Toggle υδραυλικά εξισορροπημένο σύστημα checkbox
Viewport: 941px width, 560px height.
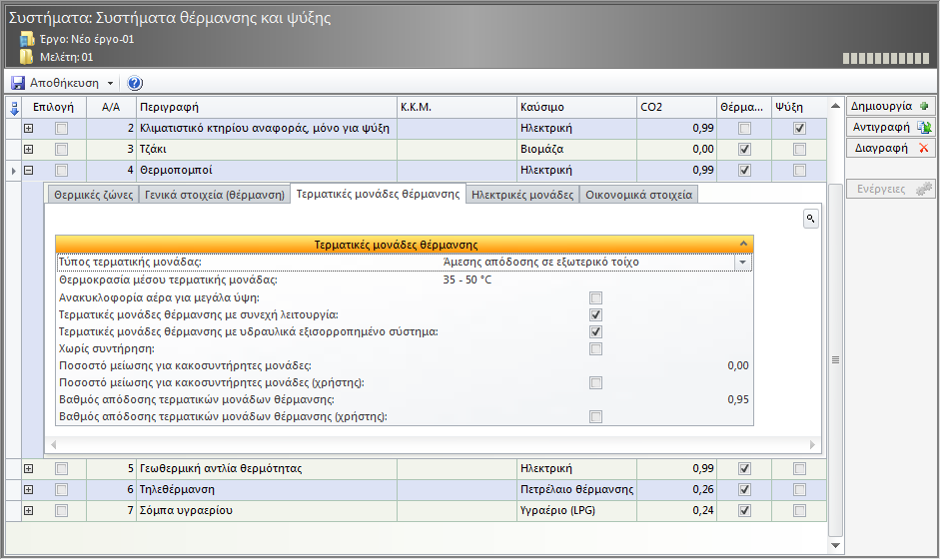click(596, 332)
